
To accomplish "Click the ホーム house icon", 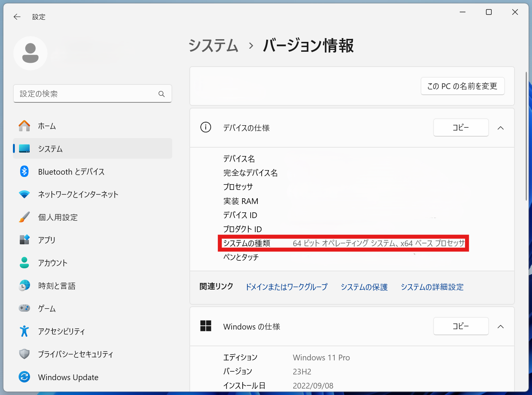I will pyautogui.click(x=24, y=126).
